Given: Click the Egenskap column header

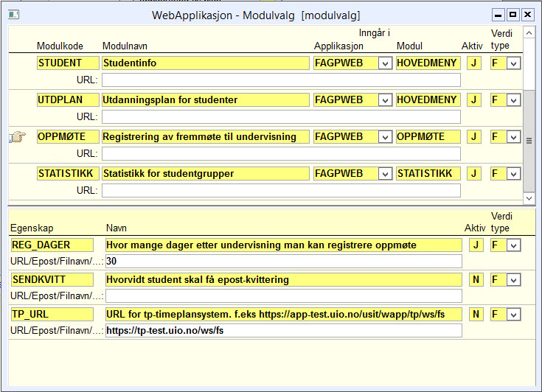Looking at the screenshot, I should (x=32, y=228).
